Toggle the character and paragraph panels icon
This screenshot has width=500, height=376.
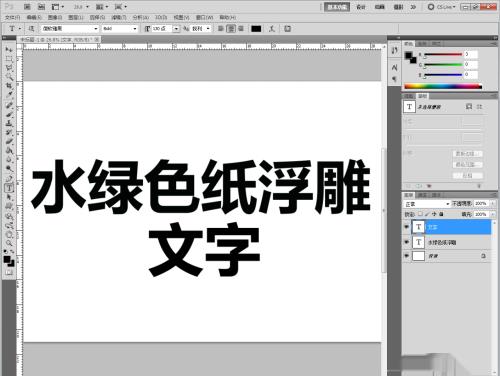tap(287, 29)
